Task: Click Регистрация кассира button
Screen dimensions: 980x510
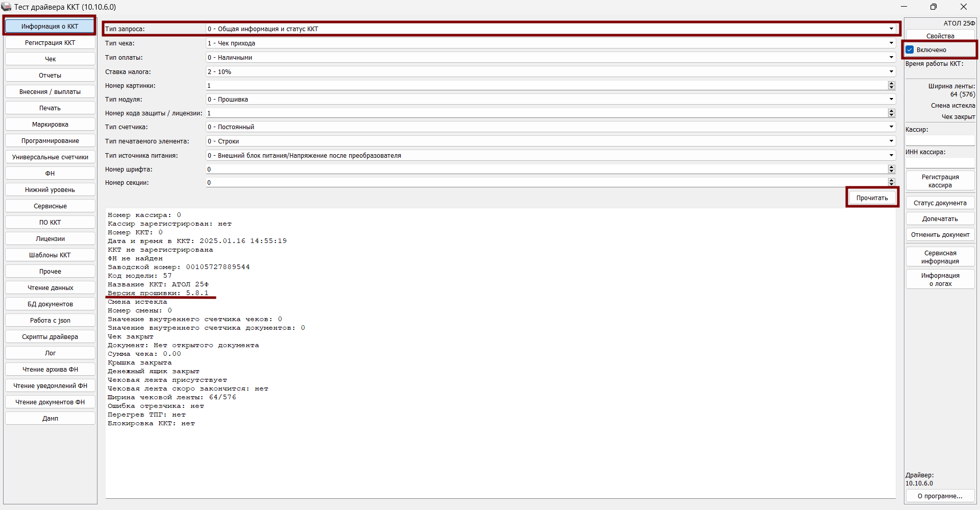Action: pos(940,181)
